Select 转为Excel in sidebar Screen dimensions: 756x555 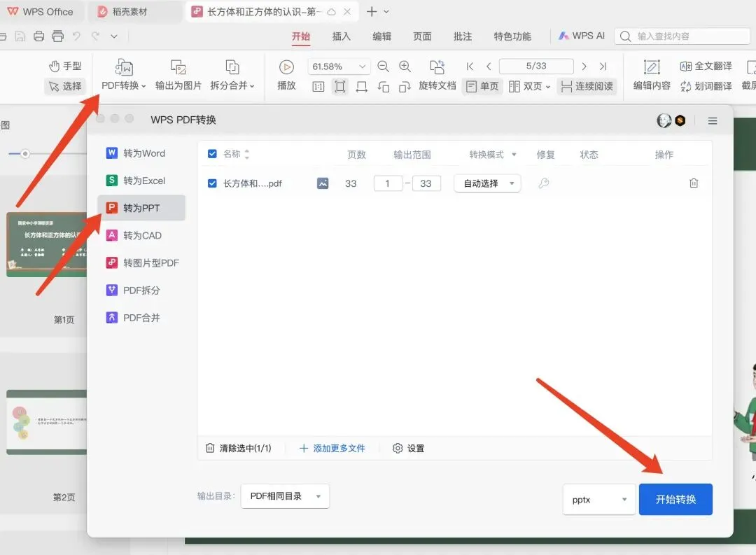point(141,181)
